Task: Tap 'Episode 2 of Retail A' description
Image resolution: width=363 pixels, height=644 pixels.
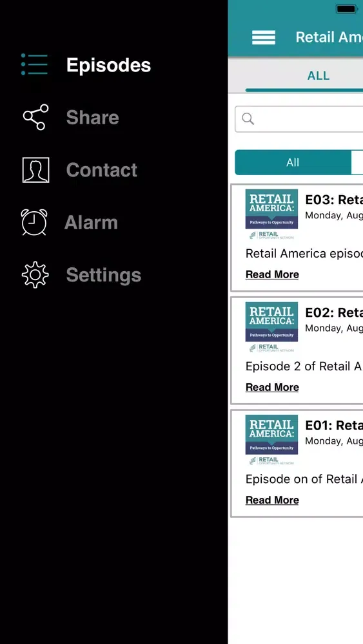Action: point(304,366)
